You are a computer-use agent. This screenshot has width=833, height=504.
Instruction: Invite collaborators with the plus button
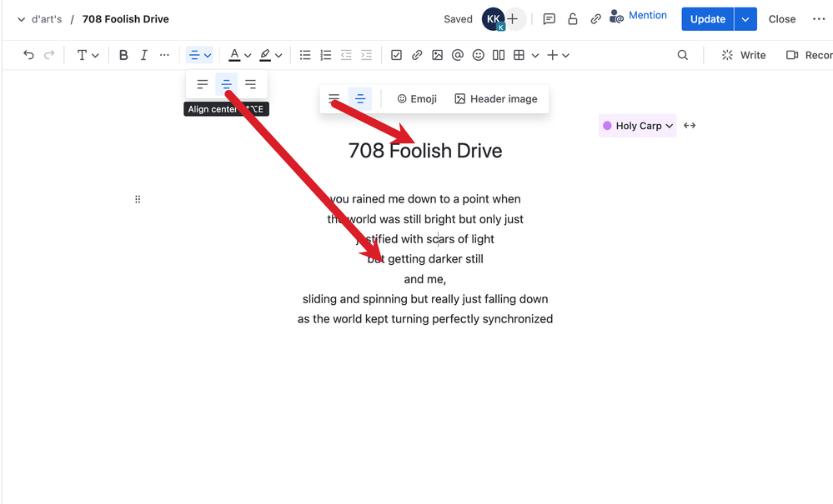(513, 19)
